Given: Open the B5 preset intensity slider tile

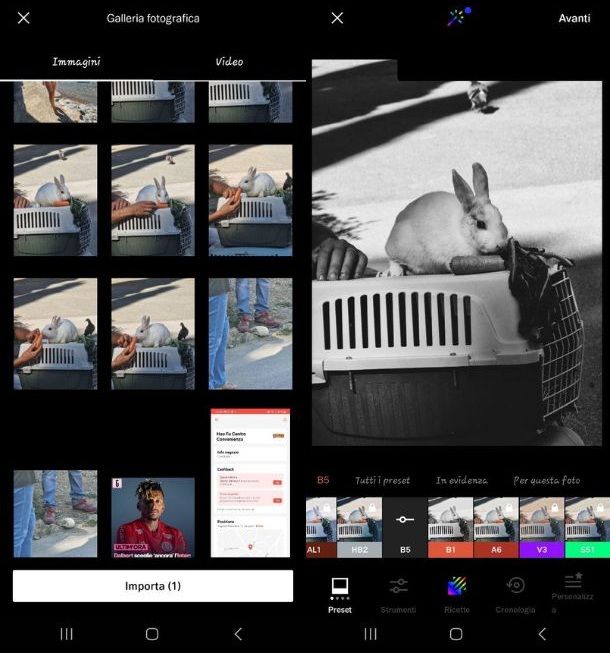Looking at the screenshot, I should pyautogui.click(x=405, y=527).
